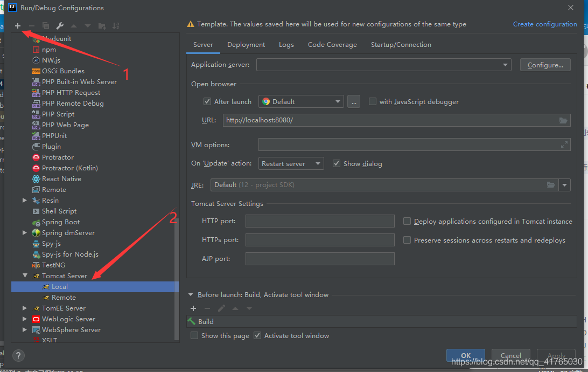The width and height of the screenshot is (588, 372).
Task: Click the Cancel button
Action: click(511, 355)
